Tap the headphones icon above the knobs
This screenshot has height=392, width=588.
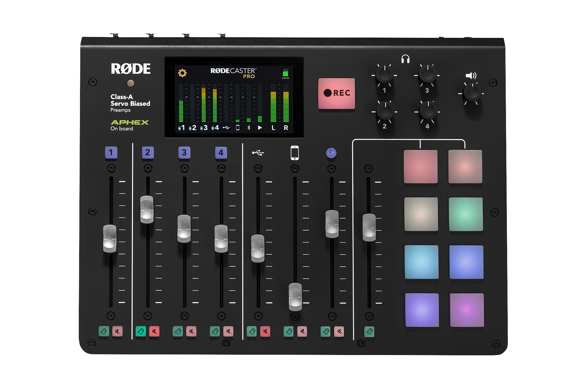[x=406, y=59]
